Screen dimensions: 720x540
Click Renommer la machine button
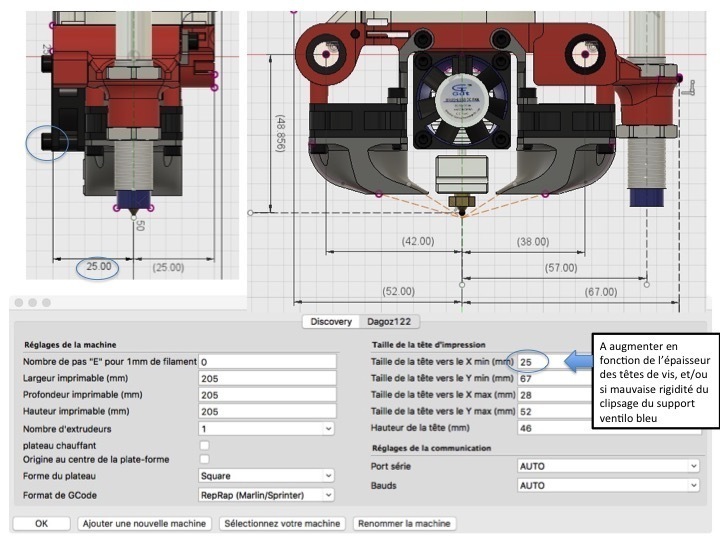(404, 523)
